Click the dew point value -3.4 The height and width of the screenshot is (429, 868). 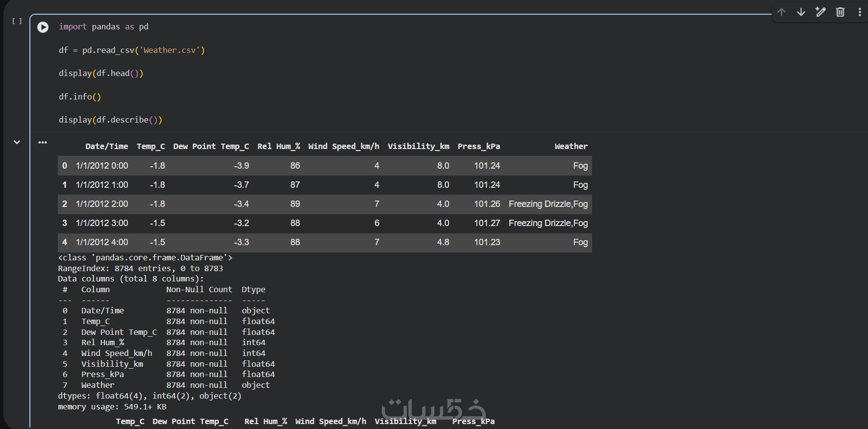pos(241,204)
